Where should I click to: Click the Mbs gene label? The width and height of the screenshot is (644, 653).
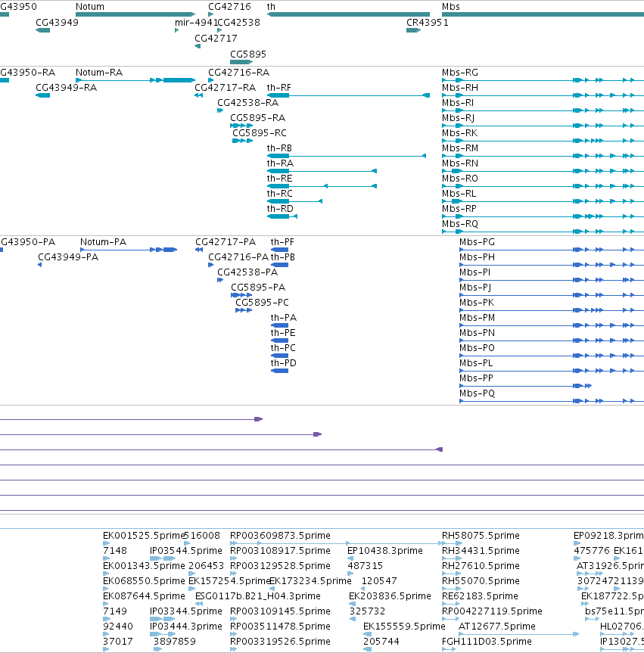pyautogui.click(x=451, y=7)
